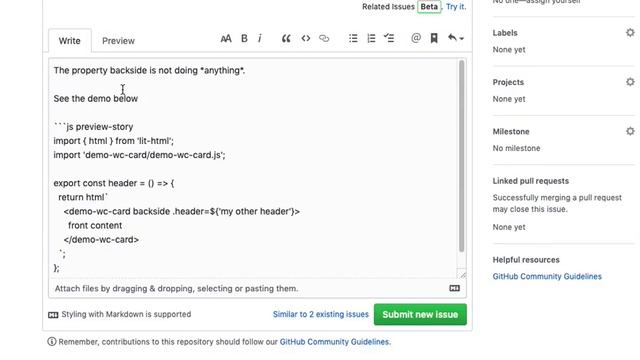
Task: Toggle italic text formatting
Action: [x=260, y=38]
